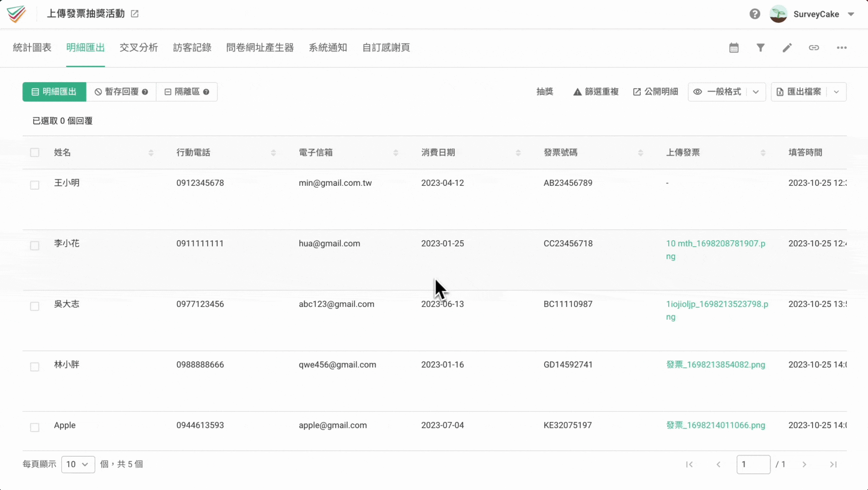Go to last page icon

[833, 465]
